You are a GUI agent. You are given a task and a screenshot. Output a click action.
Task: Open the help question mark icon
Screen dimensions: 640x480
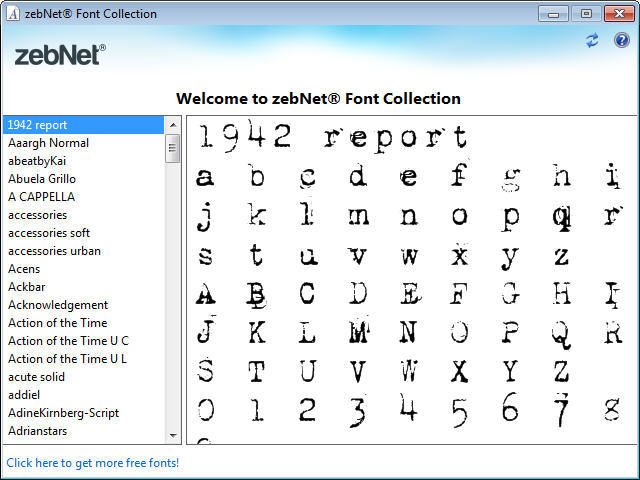pyautogui.click(x=621, y=40)
